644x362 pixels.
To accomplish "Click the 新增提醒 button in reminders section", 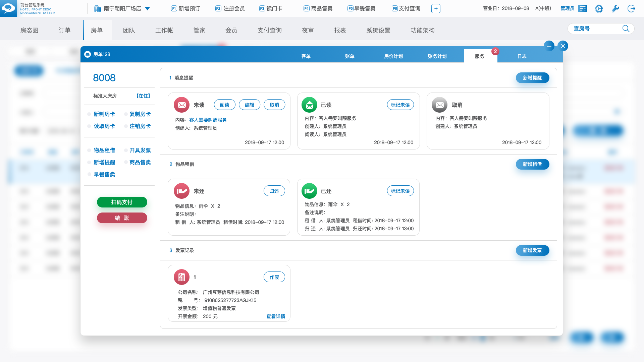I will 532,78.
